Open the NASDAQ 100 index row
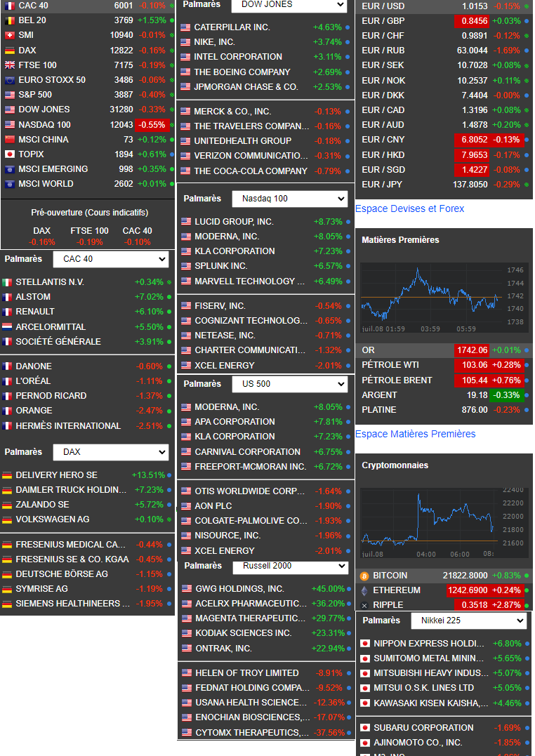Screen dimensions: 535x756 point(87,125)
